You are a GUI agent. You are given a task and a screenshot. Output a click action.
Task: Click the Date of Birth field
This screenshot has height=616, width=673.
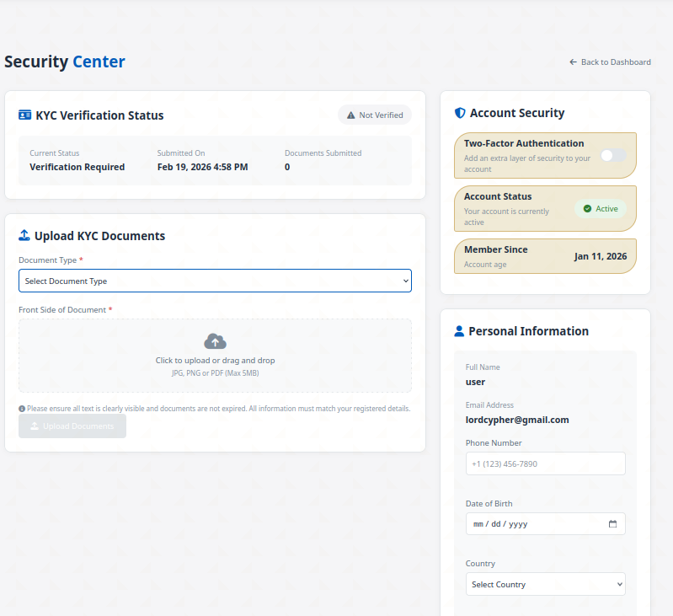click(x=546, y=523)
